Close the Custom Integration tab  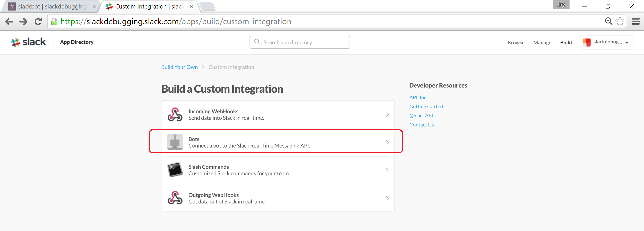[191, 6]
